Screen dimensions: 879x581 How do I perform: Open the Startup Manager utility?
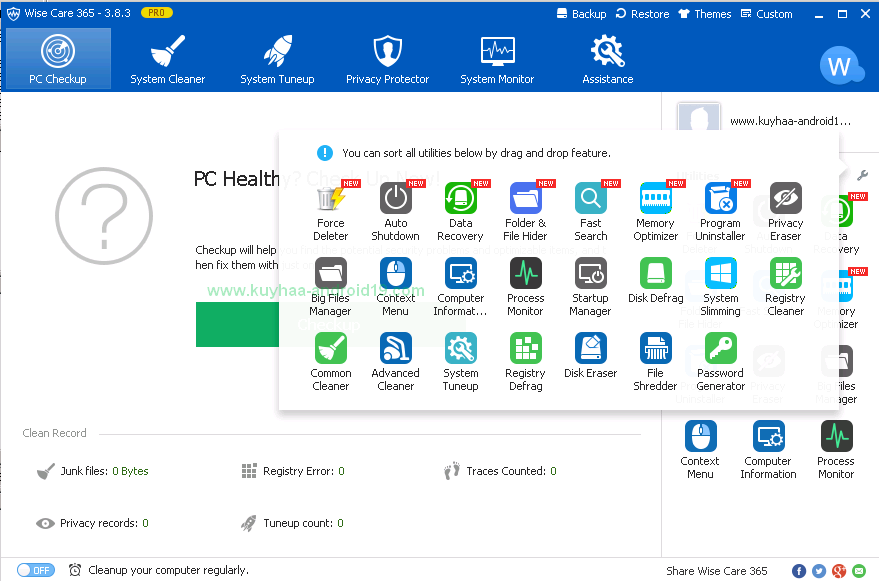click(591, 287)
